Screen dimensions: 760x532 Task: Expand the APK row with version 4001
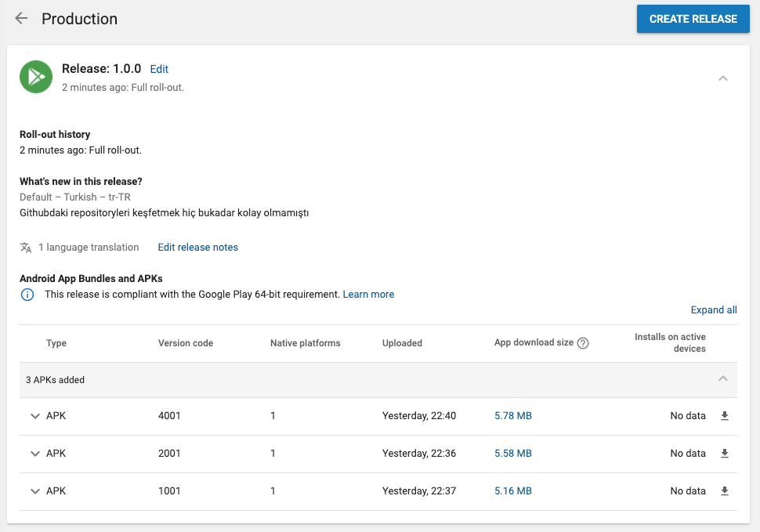click(x=34, y=416)
